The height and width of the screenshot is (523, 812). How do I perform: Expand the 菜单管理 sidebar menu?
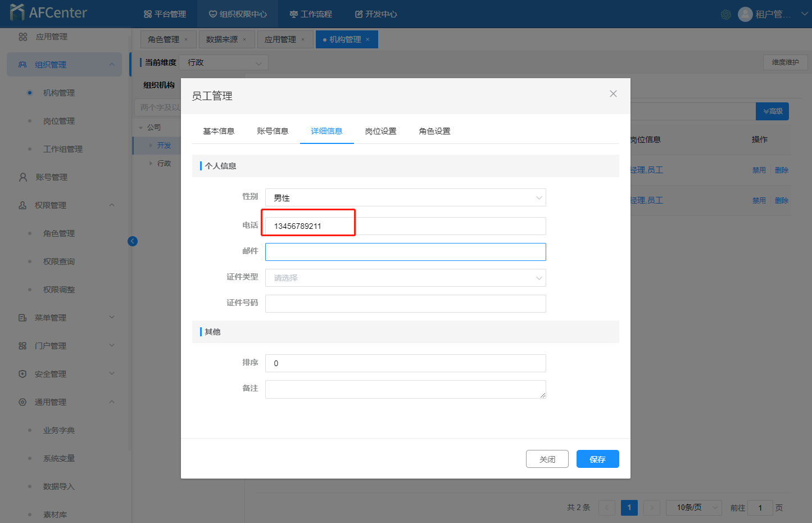point(111,318)
